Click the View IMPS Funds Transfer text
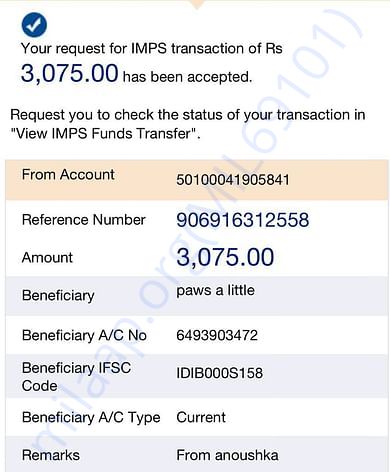The height and width of the screenshot is (472, 390). (x=105, y=134)
